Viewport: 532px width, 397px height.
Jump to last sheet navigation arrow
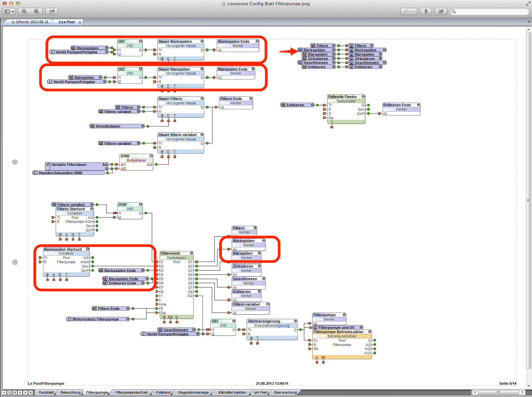coord(31,392)
